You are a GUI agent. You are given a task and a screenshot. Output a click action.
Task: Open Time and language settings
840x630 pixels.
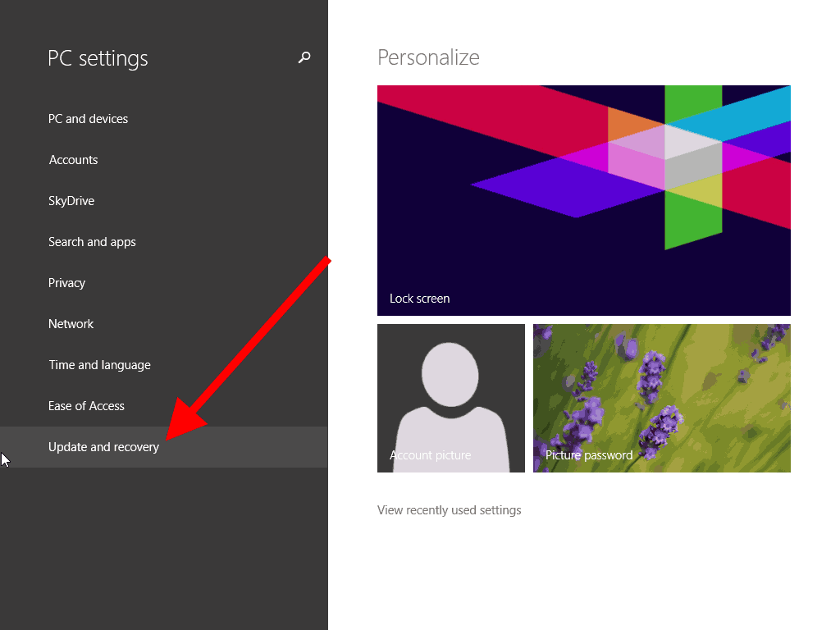coord(99,364)
